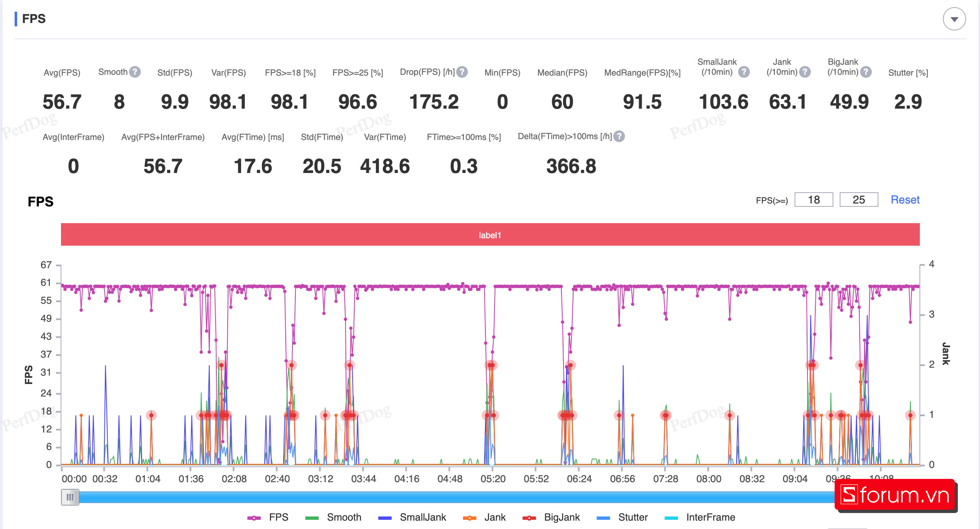
Task: Open help icon next to Drop(FPS) [/h]
Action: click(x=462, y=72)
